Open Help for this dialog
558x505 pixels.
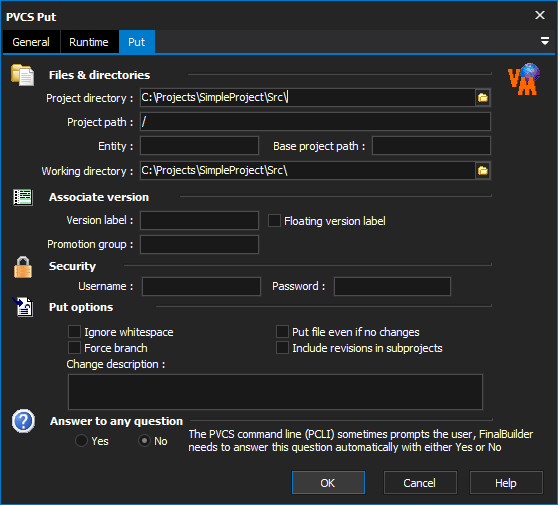point(506,483)
